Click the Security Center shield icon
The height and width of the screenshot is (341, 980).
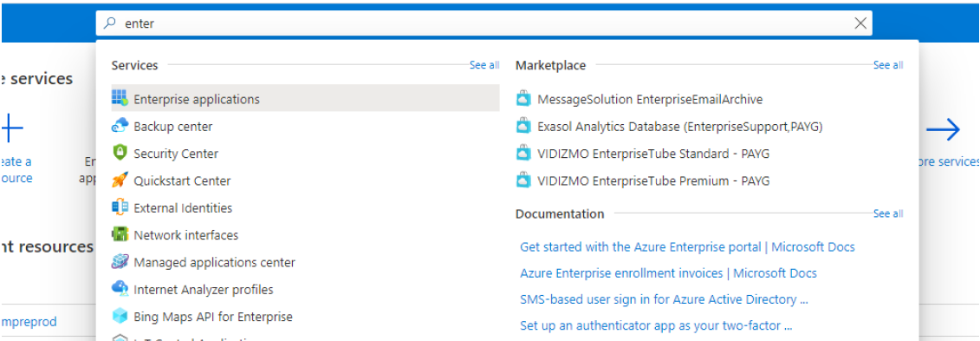[x=119, y=153]
